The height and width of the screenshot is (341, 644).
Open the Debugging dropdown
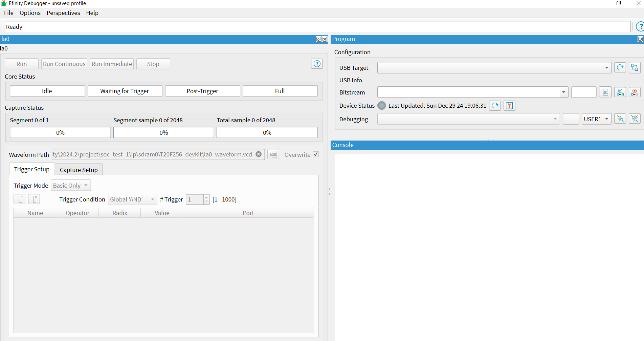point(468,119)
